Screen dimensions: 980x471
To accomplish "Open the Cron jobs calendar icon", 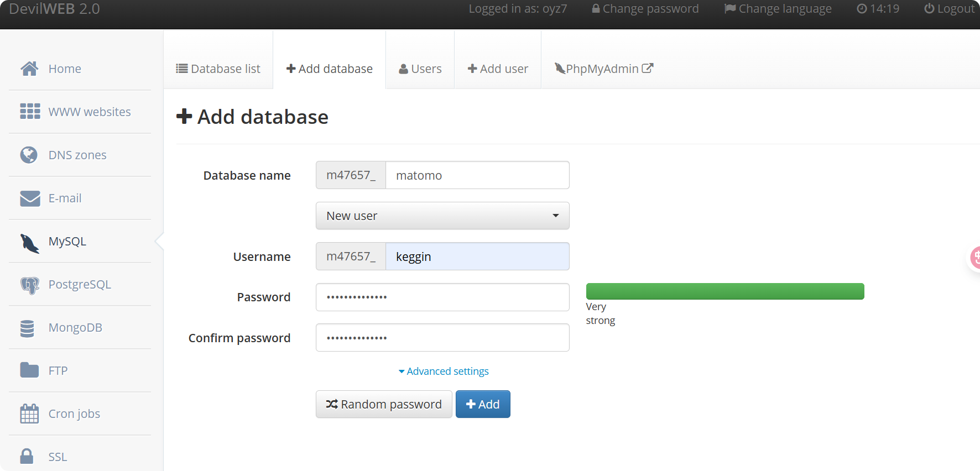I will coord(29,414).
